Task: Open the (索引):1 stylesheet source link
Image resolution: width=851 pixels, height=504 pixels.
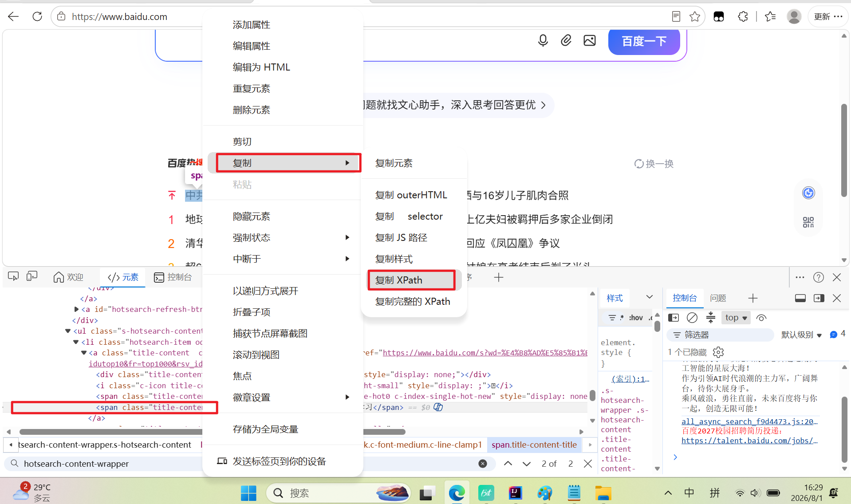Action: [x=630, y=379]
